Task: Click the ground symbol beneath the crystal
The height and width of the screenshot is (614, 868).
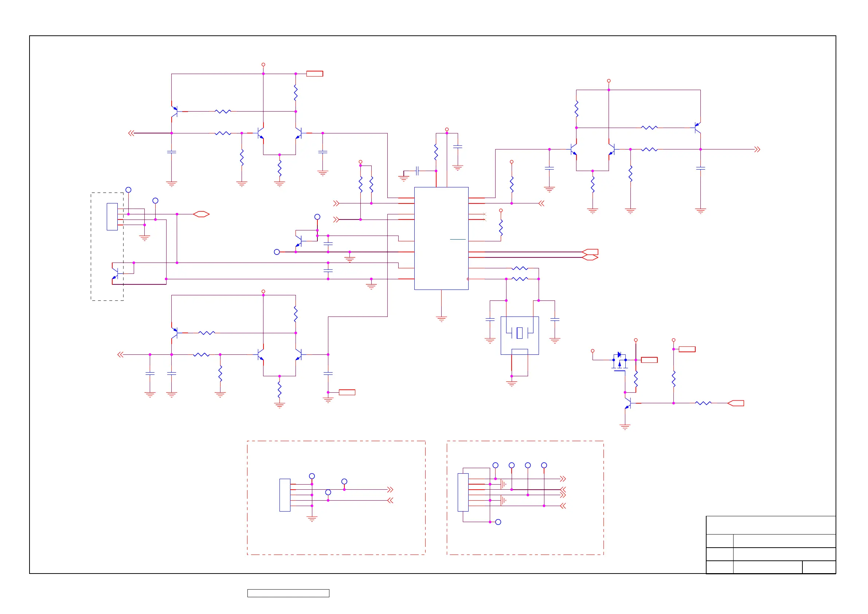Action: [x=512, y=383]
